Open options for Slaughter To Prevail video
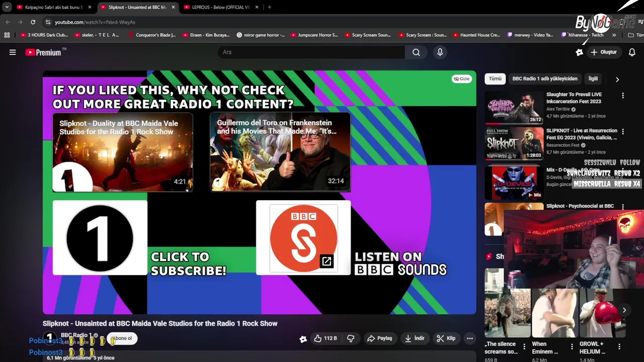The width and height of the screenshot is (644, 362). tap(623, 96)
